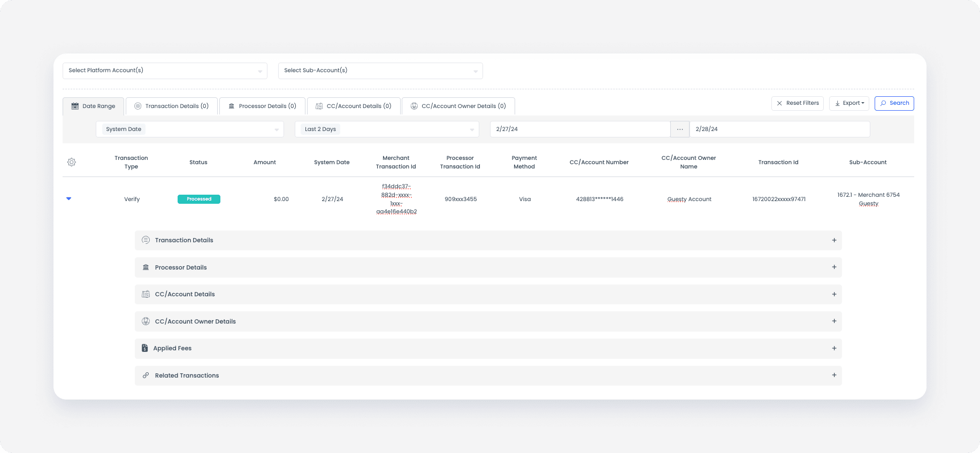Open the System Date type dropdown
The height and width of the screenshot is (453, 980).
click(190, 129)
